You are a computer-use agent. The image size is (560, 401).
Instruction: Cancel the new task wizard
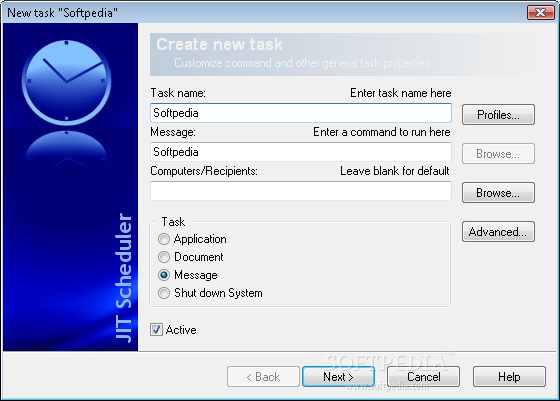pyautogui.click(x=424, y=376)
